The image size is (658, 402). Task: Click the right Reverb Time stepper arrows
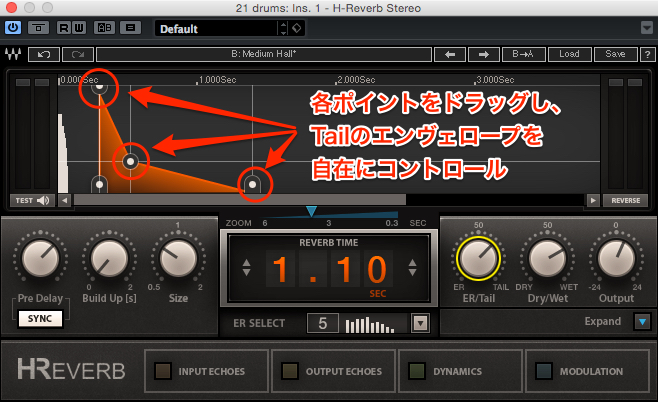tap(412, 268)
